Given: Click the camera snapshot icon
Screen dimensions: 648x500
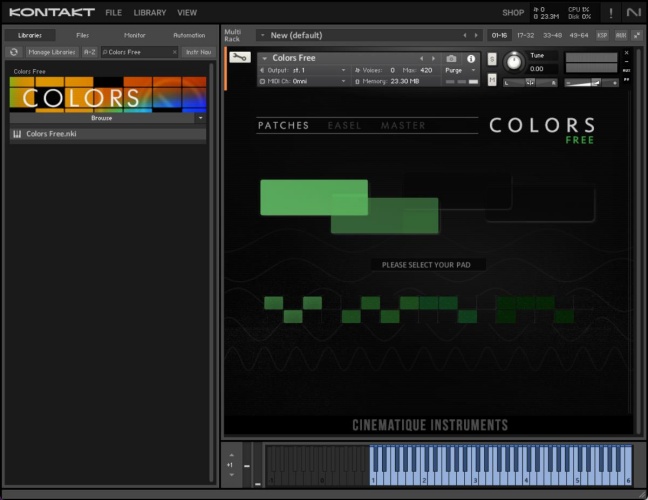Looking at the screenshot, I should (451, 59).
